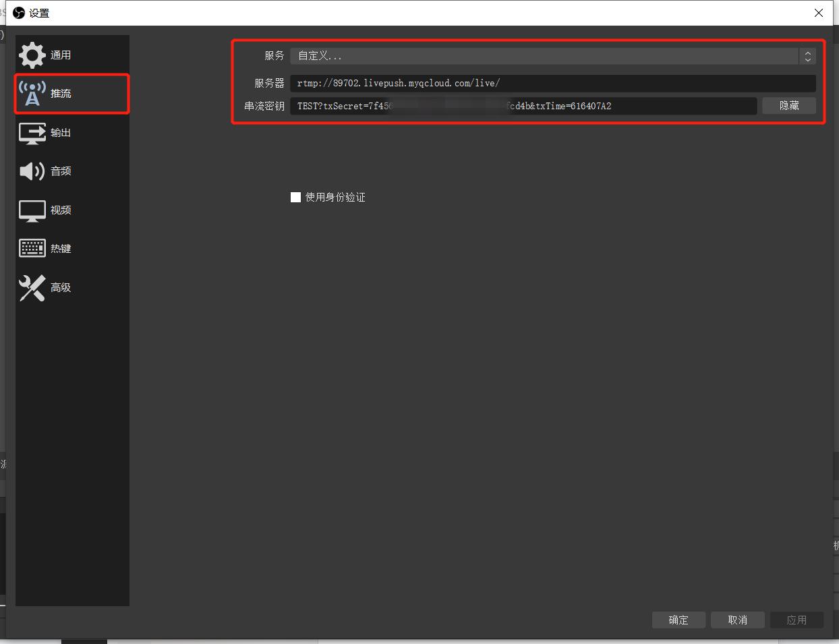The width and height of the screenshot is (839, 644).
Task: Switch to the 热键 settings tab label
Action: [x=61, y=249]
